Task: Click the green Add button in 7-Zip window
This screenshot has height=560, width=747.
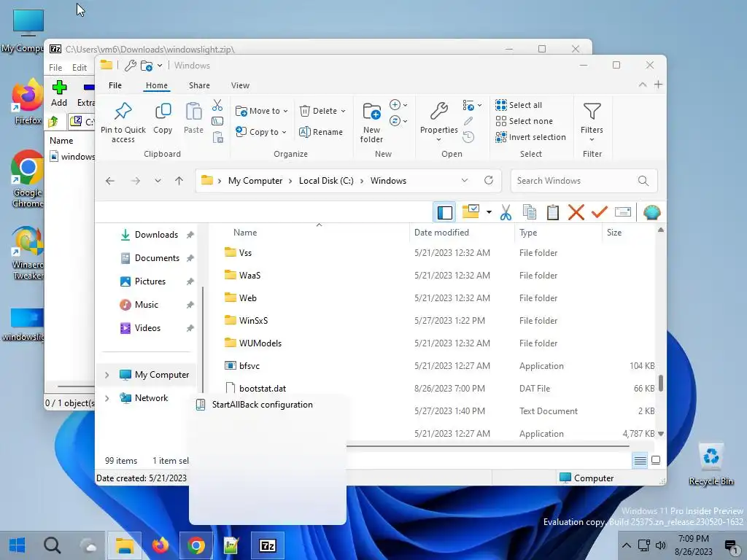Action: [x=59, y=94]
